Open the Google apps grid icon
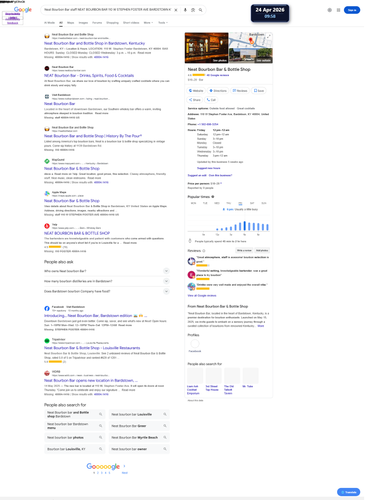Image resolution: width=367 pixels, height=500 pixels. (338, 10)
